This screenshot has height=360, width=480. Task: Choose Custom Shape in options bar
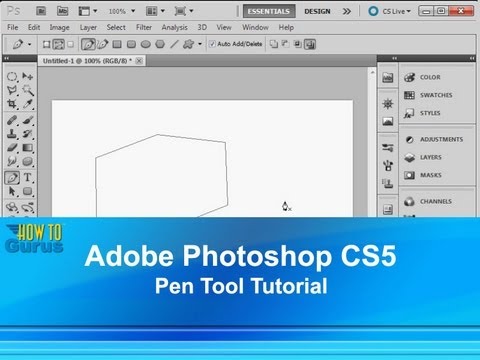pyautogui.click(x=188, y=44)
